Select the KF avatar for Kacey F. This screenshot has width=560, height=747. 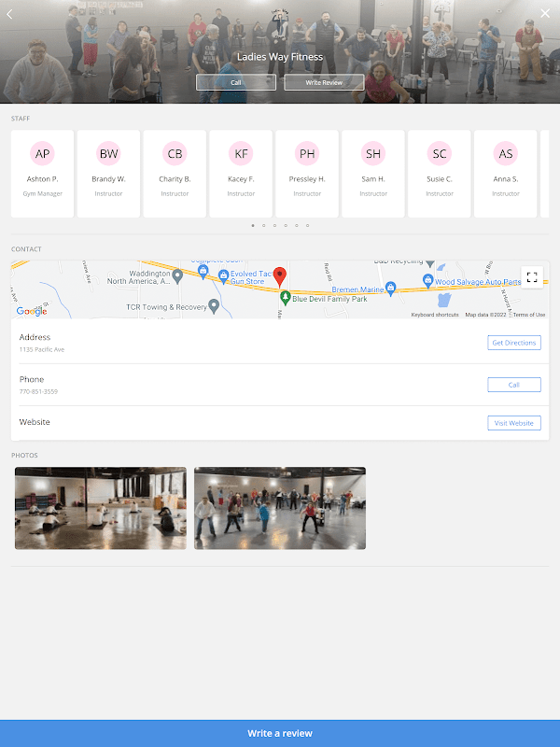[241, 153]
